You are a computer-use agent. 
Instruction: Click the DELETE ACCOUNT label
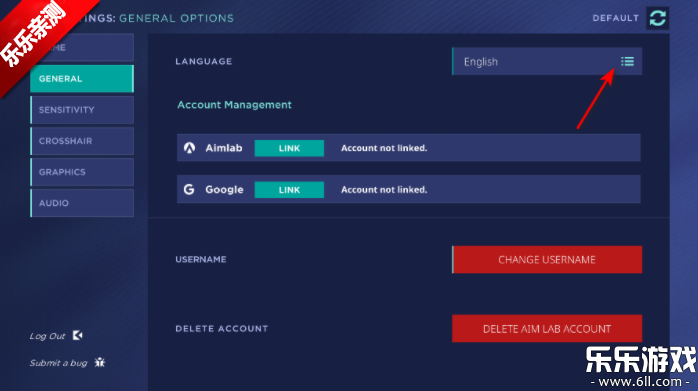pos(222,329)
